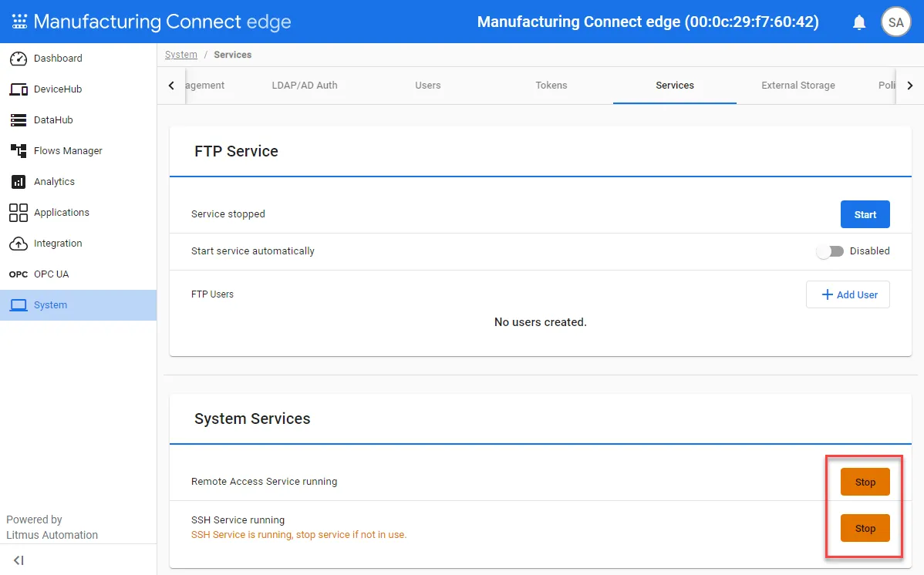Viewport: 924px width, 575px height.
Task: Click the Integration cloud upload icon
Action: pyautogui.click(x=19, y=244)
